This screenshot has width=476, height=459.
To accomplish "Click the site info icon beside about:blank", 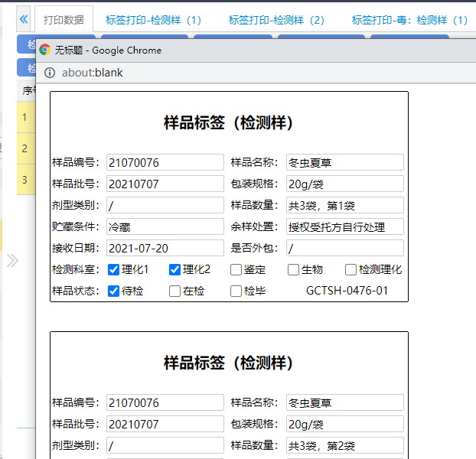I will [x=50, y=73].
